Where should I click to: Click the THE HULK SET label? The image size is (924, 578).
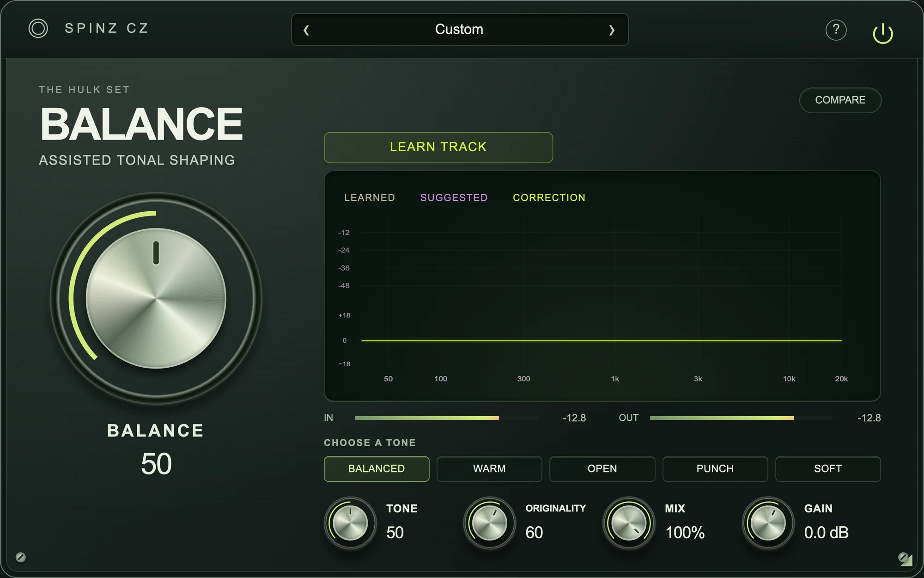84,90
